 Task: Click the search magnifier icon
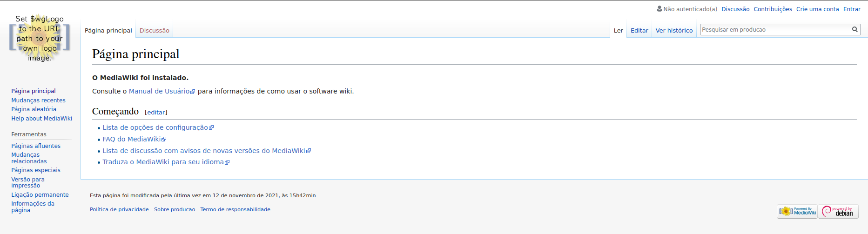tap(855, 29)
